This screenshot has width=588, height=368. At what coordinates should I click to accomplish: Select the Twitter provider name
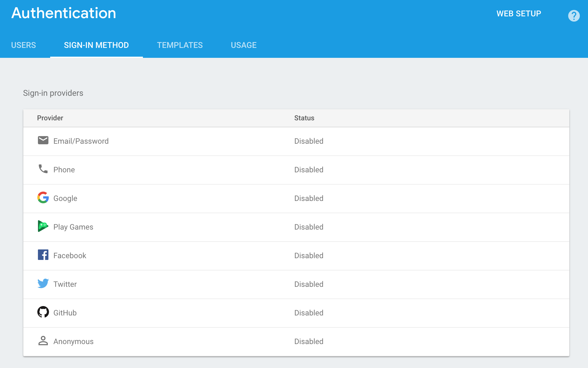point(65,284)
